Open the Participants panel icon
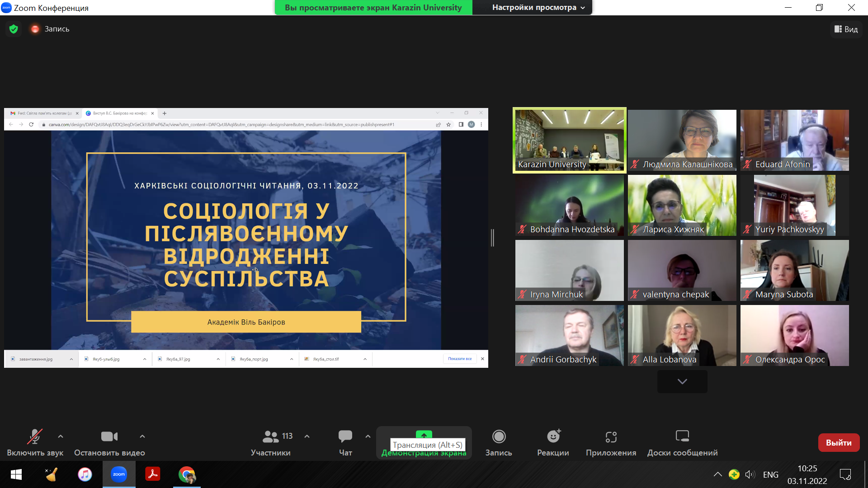The image size is (868, 488). 271,436
